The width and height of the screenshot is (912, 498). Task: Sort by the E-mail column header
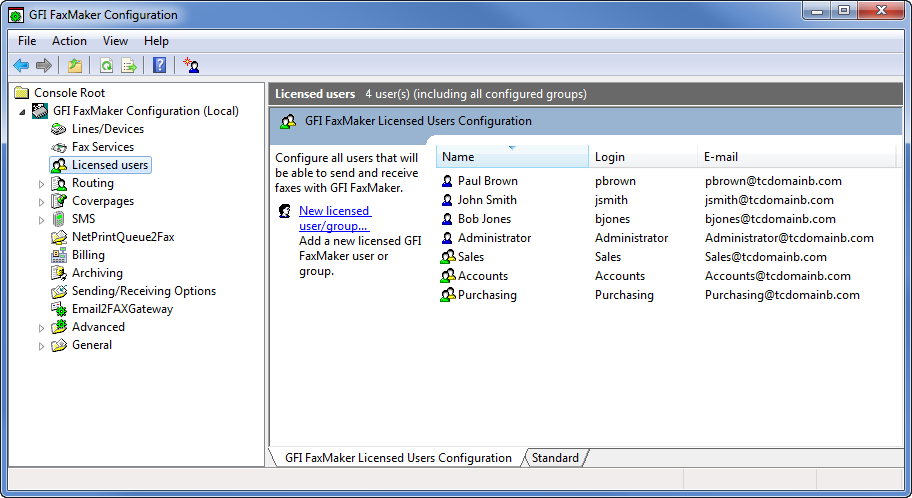click(796, 156)
